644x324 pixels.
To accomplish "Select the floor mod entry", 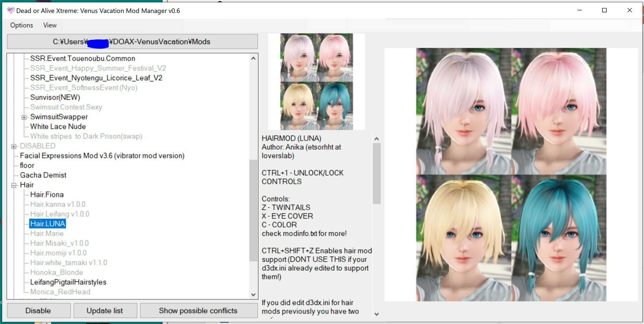I will click(x=27, y=165).
